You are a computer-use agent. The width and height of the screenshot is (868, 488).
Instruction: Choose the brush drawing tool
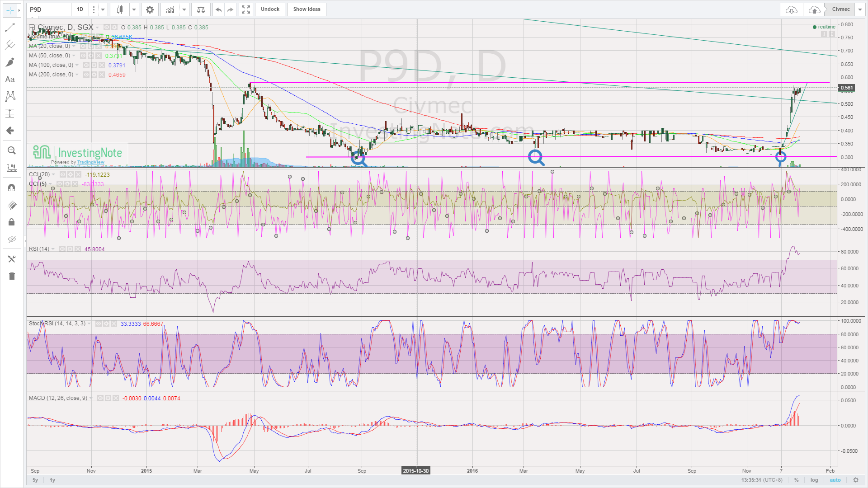coord(9,62)
